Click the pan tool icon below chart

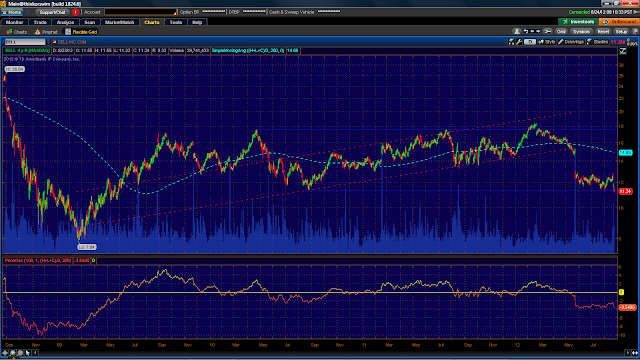[x=5, y=353]
